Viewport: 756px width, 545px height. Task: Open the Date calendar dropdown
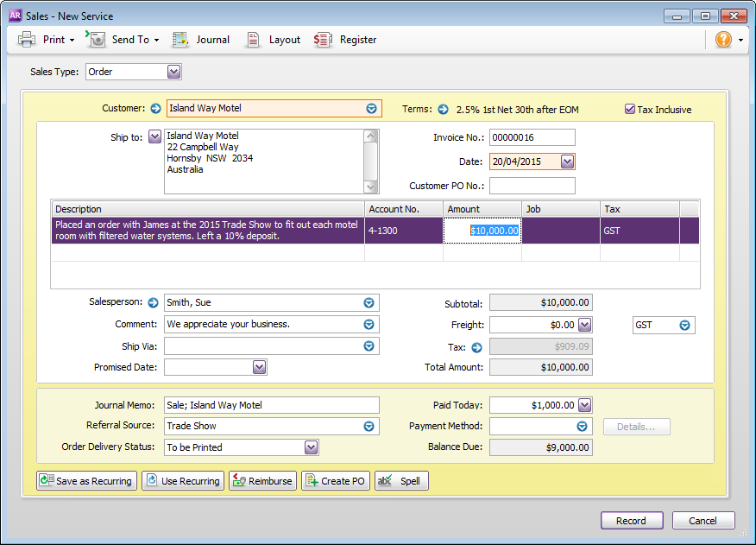pyautogui.click(x=567, y=162)
